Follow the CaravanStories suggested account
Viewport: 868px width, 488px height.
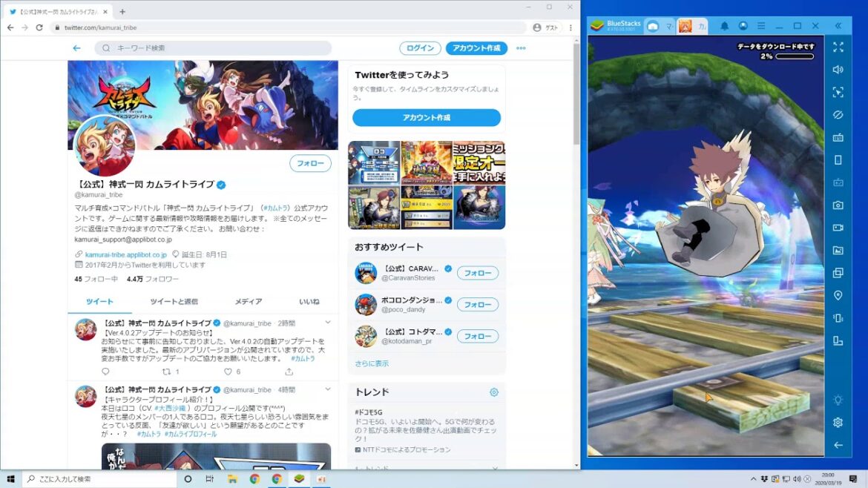(x=477, y=273)
